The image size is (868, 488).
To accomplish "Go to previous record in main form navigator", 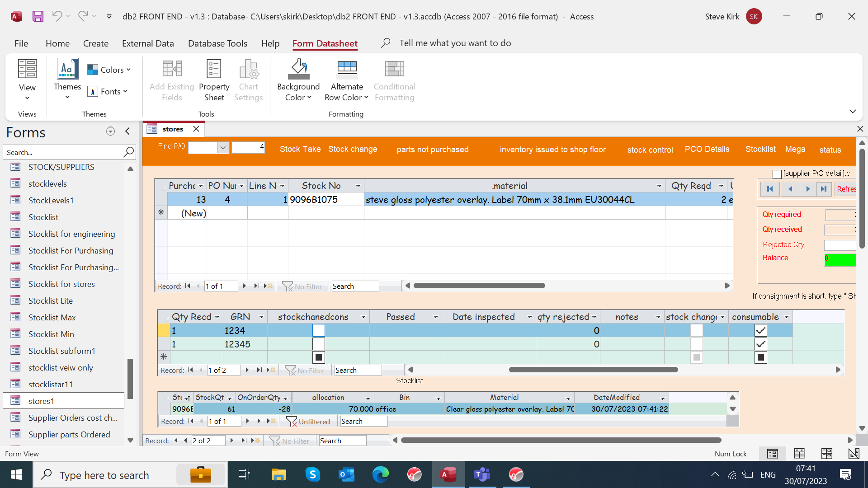I will click(x=185, y=441).
